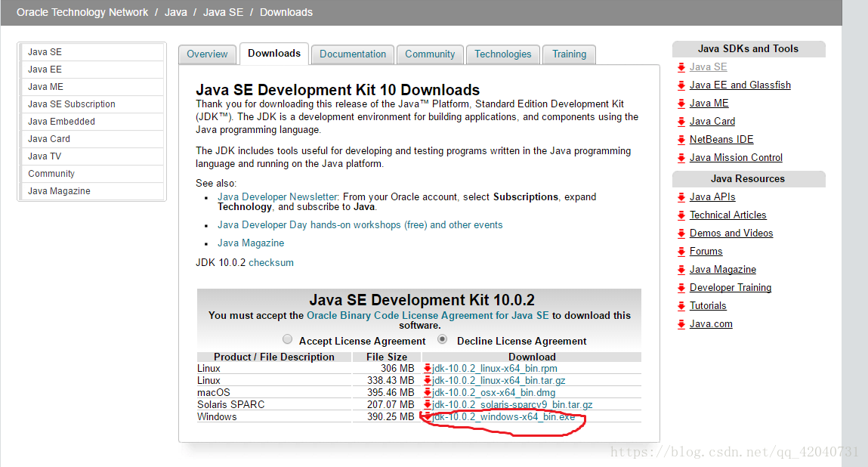Open Oracle Binary Code License Agreement link
Screen dimensions: 868x467
[x=428, y=315]
